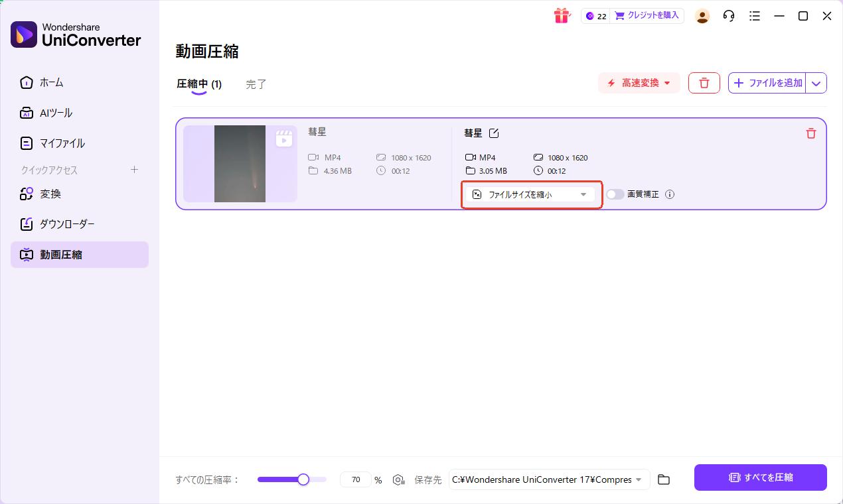Enable the 画質補正 switch
Viewport: 843px width, 504px height.
pos(615,194)
